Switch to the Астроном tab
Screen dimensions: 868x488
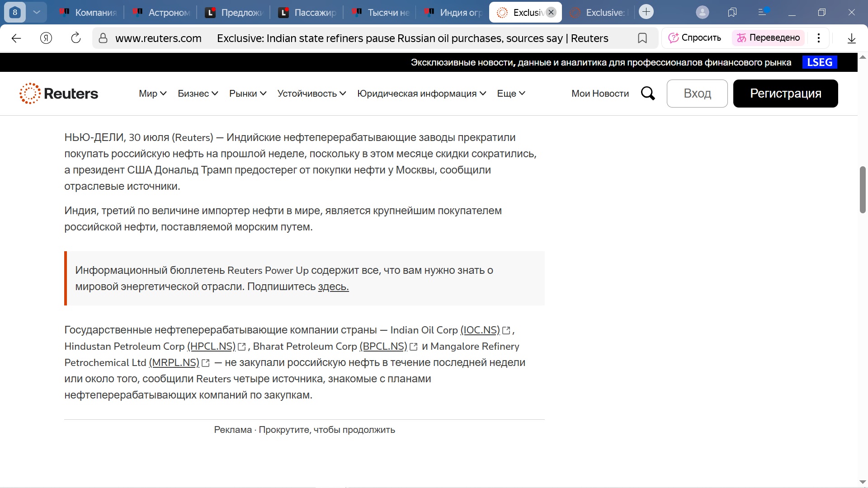(162, 13)
